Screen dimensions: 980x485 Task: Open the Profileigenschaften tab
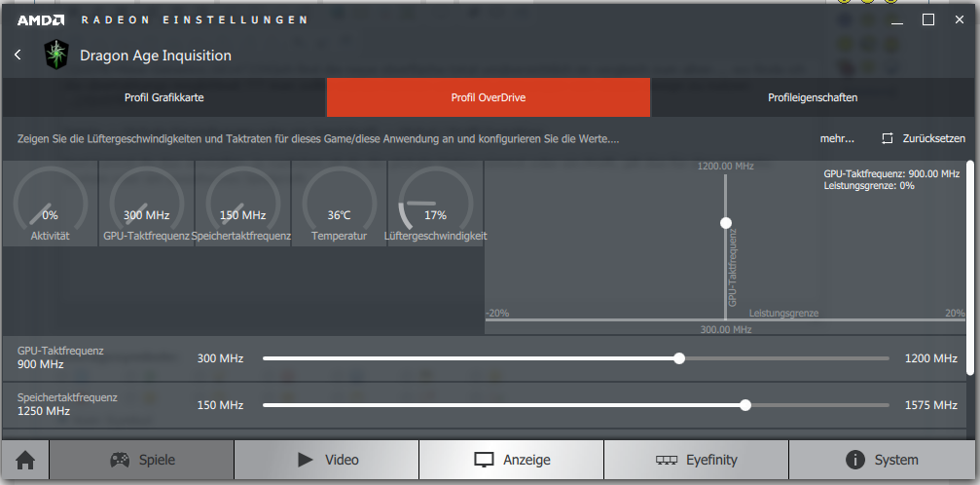point(813,97)
